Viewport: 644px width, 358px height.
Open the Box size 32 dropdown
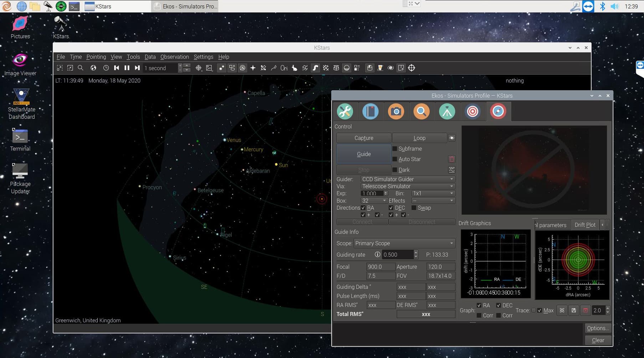tap(374, 201)
